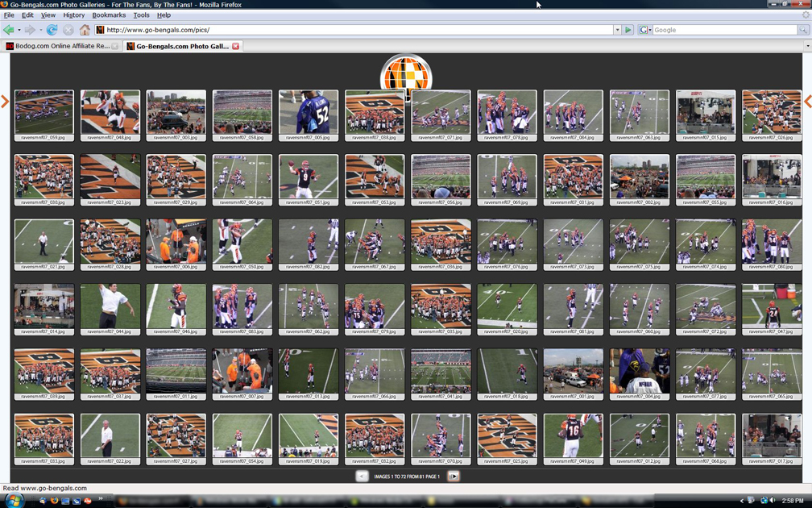Open the list all tabs dropdown

807,47
